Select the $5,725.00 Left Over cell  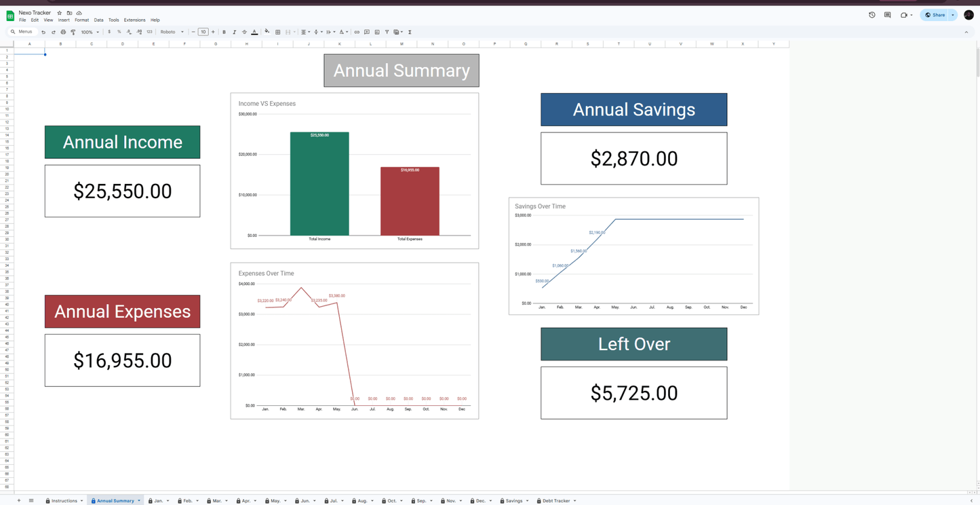(x=634, y=393)
